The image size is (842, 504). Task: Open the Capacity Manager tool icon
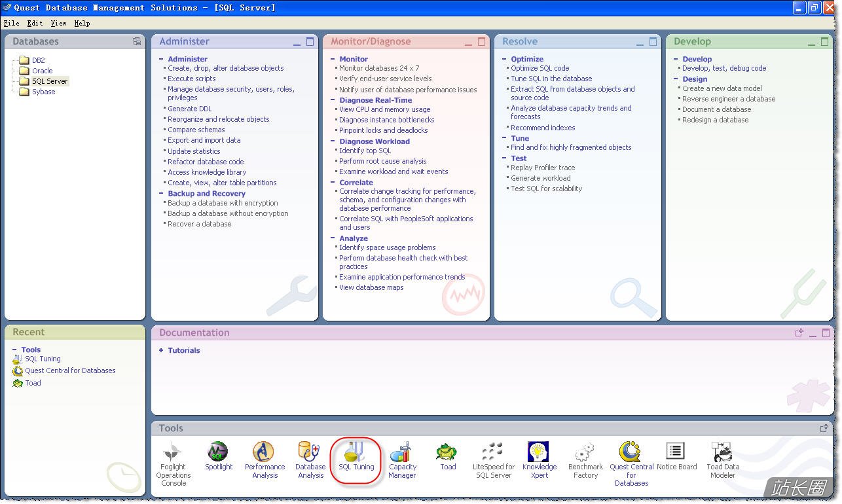pyautogui.click(x=401, y=452)
